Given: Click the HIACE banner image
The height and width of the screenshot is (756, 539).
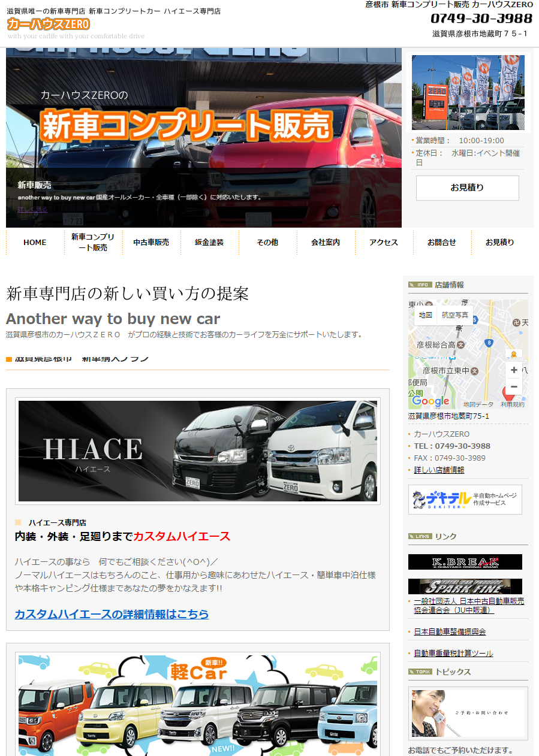Looking at the screenshot, I should point(198,451).
